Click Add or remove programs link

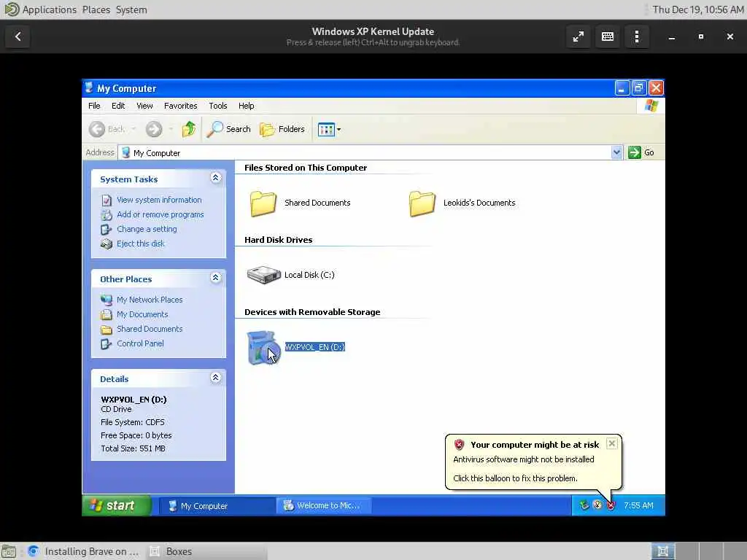[x=160, y=215]
